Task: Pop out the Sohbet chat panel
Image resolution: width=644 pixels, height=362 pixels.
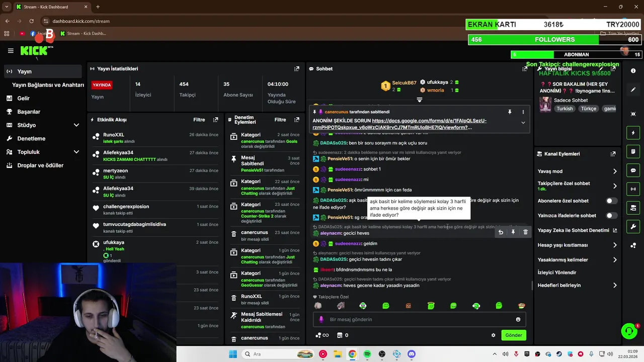Action: point(525,69)
